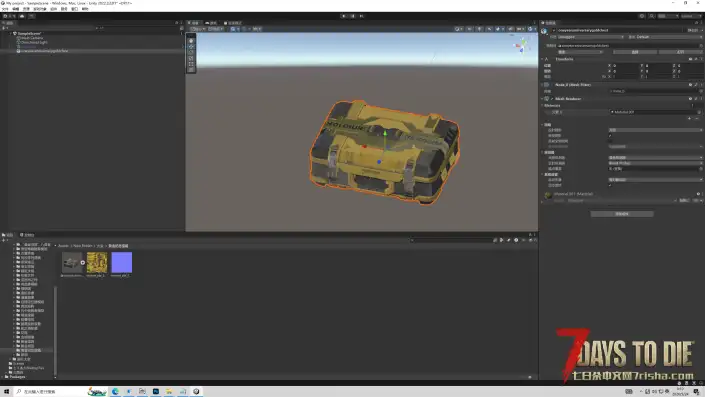Select Directional Light in the Hierarchy
The height and width of the screenshot is (397, 705).
click(34, 42)
